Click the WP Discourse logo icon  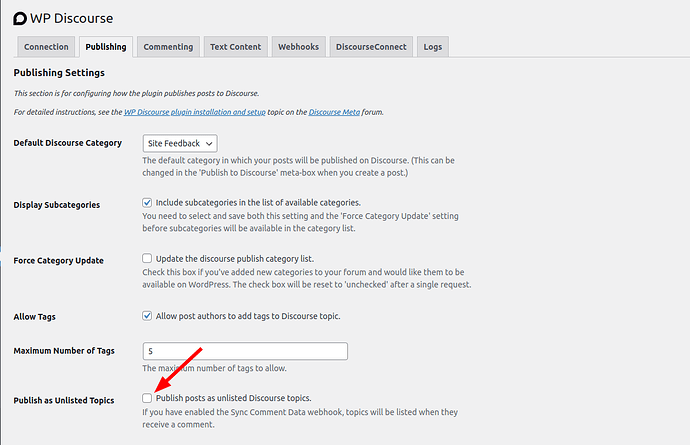(20, 18)
